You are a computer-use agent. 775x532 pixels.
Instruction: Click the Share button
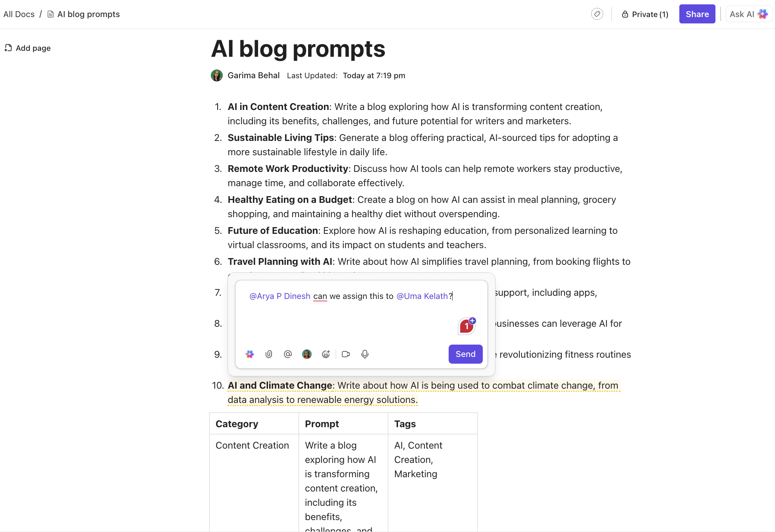pyautogui.click(x=697, y=14)
